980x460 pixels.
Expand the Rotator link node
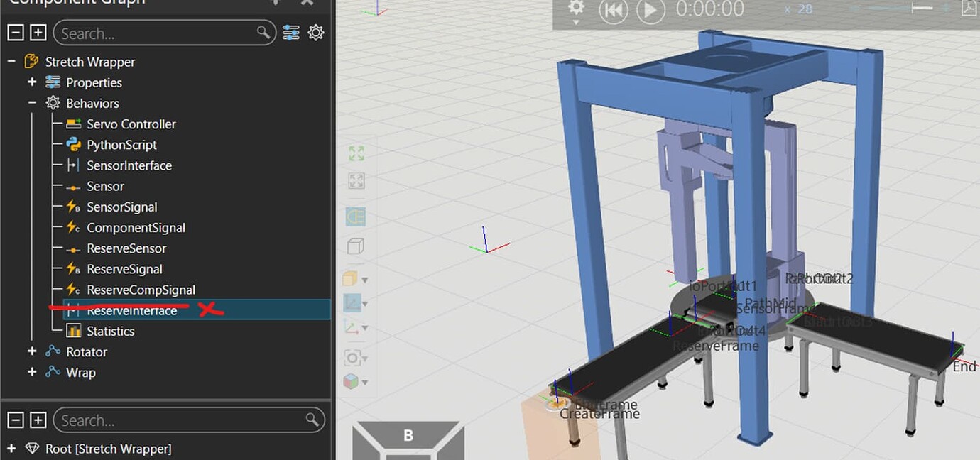32,351
